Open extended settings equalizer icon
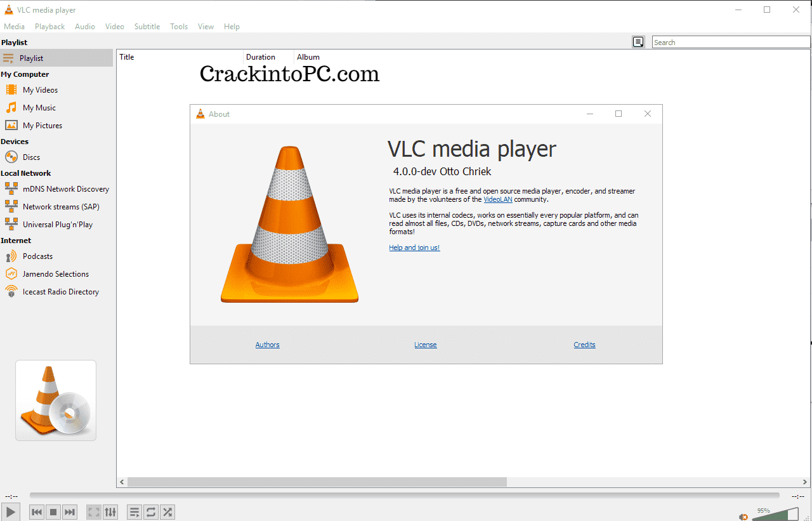This screenshot has height=521, width=812. (110, 511)
